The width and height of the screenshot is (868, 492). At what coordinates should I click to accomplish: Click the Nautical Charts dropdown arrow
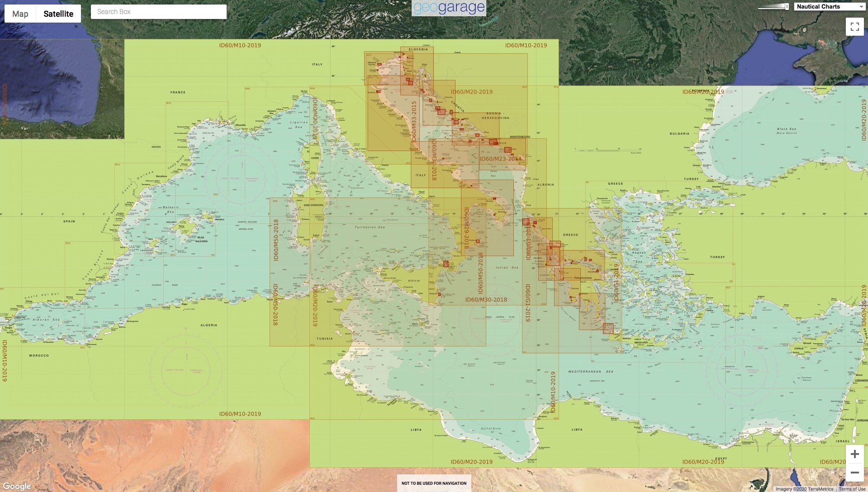pos(861,7)
